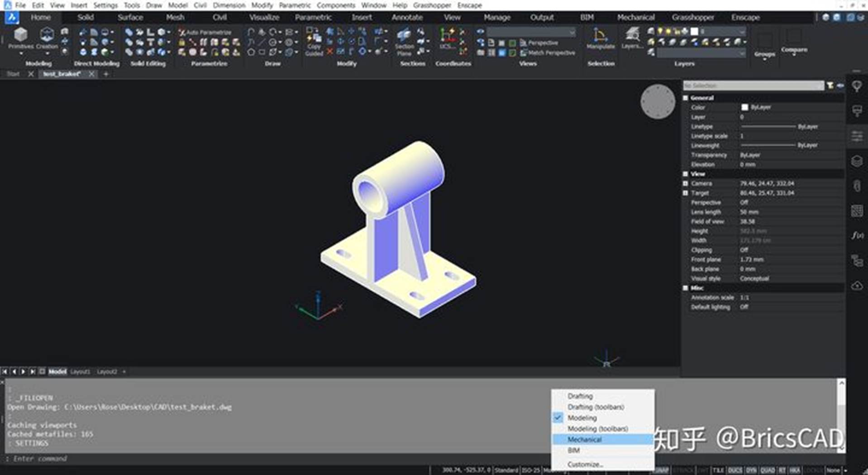
Task: Click Match Perspective button
Action: tap(547, 53)
